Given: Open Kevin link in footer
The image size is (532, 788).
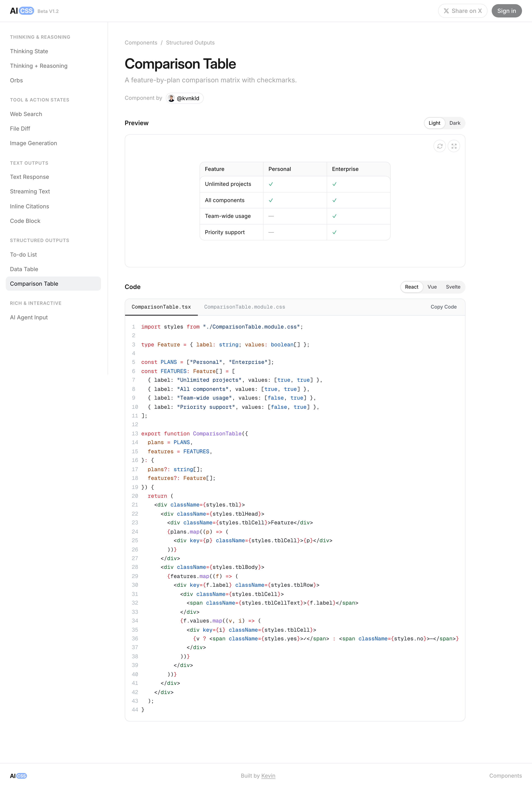Looking at the screenshot, I should (268, 776).
